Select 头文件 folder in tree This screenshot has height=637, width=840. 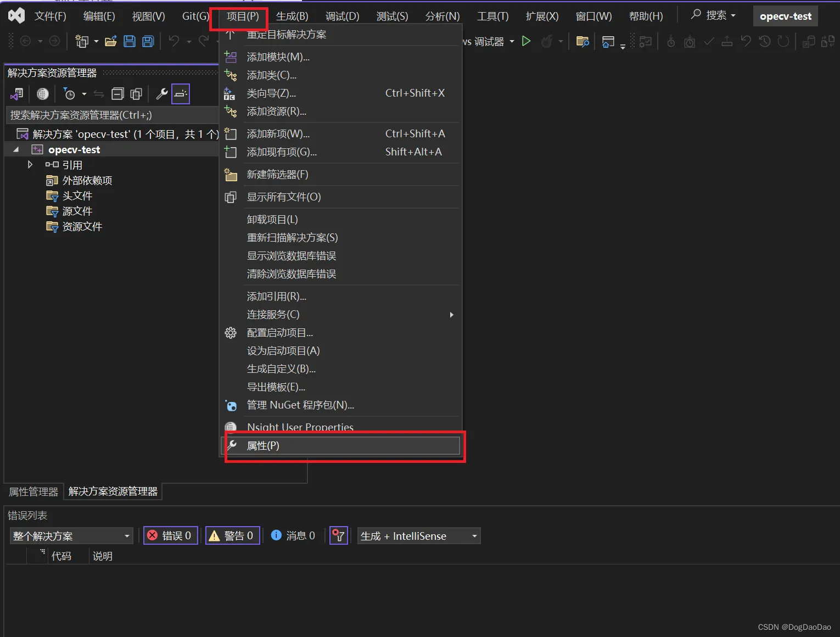click(77, 195)
